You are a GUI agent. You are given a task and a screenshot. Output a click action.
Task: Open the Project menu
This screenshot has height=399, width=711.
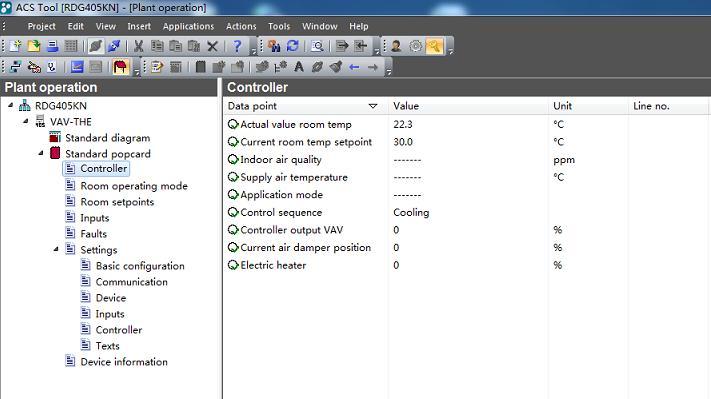[42, 26]
